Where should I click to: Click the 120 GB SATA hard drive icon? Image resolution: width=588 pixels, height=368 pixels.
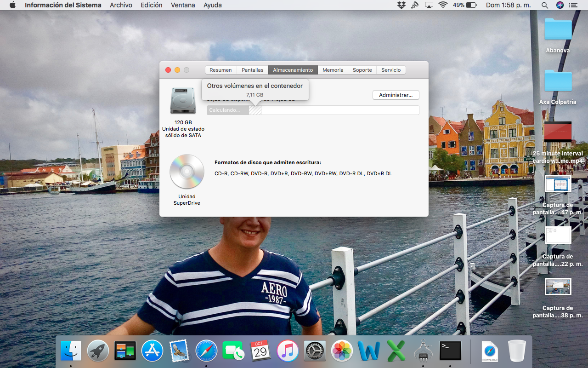coord(183,101)
